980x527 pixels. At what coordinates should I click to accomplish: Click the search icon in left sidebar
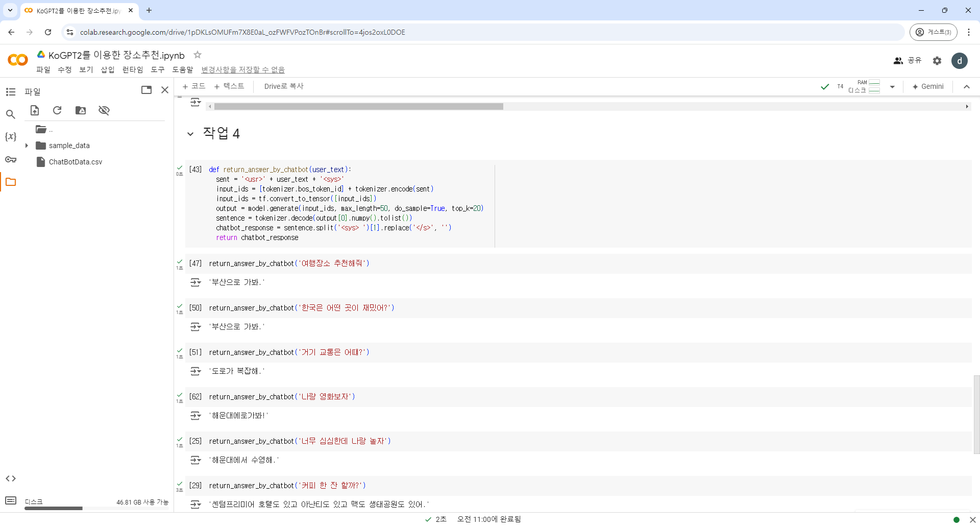point(11,114)
